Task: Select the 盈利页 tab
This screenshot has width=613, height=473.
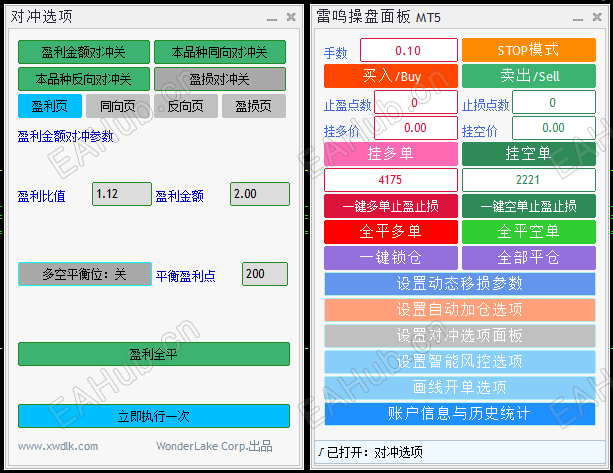Action: (50, 106)
